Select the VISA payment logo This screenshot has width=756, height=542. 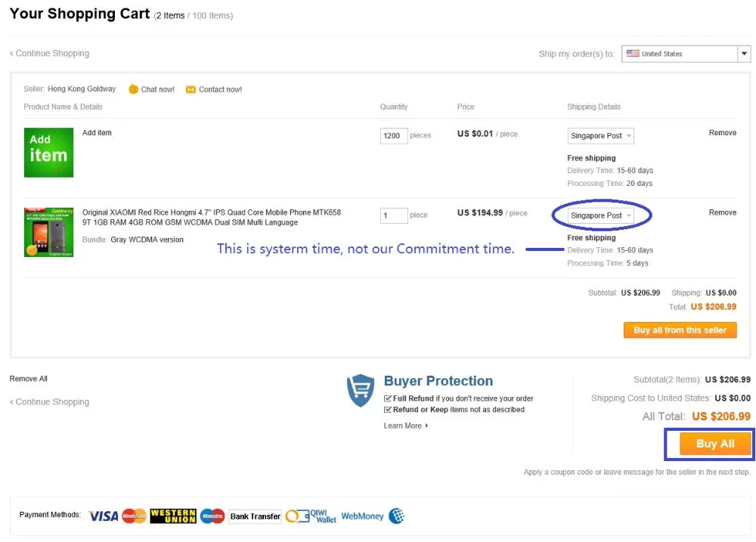[103, 516]
